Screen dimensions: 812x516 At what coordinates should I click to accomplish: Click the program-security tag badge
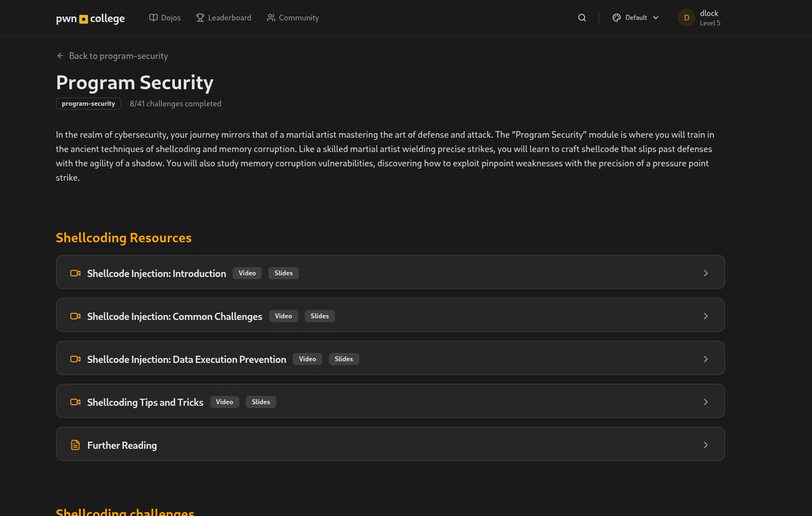tap(89, 104)
